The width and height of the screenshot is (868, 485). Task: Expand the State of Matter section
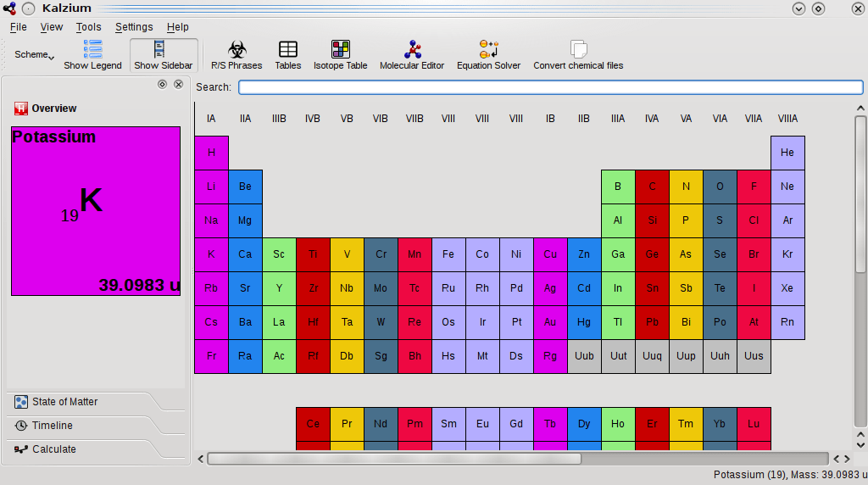(x=64, y=402)
